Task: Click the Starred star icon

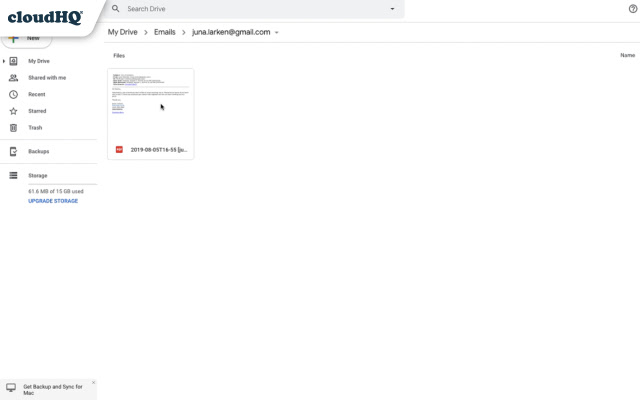Action: 13,111
